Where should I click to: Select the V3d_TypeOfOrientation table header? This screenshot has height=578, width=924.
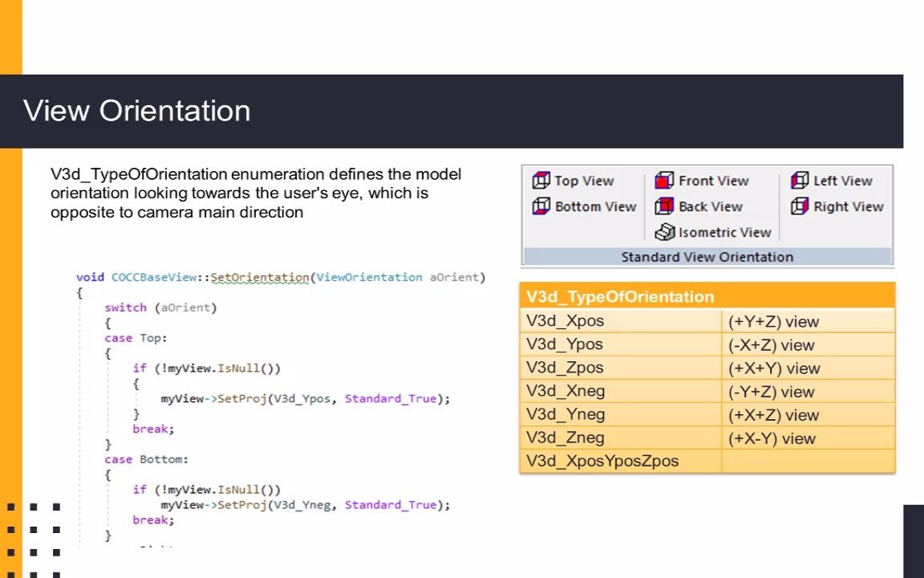tap(620, 297)
